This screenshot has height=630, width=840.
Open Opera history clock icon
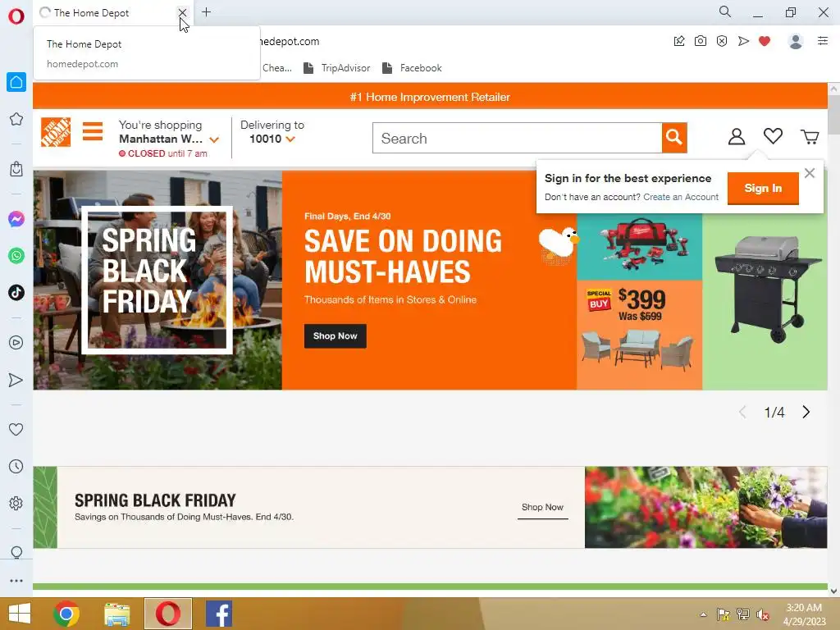16,467
